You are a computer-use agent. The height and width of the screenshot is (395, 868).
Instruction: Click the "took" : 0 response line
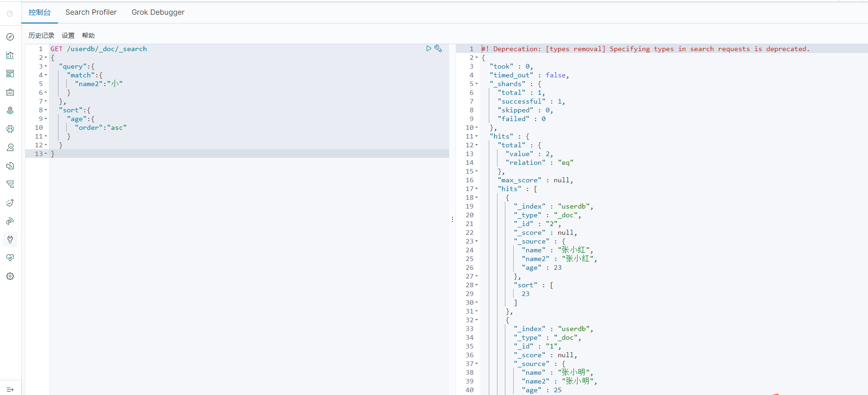click(x=511, y=66)
